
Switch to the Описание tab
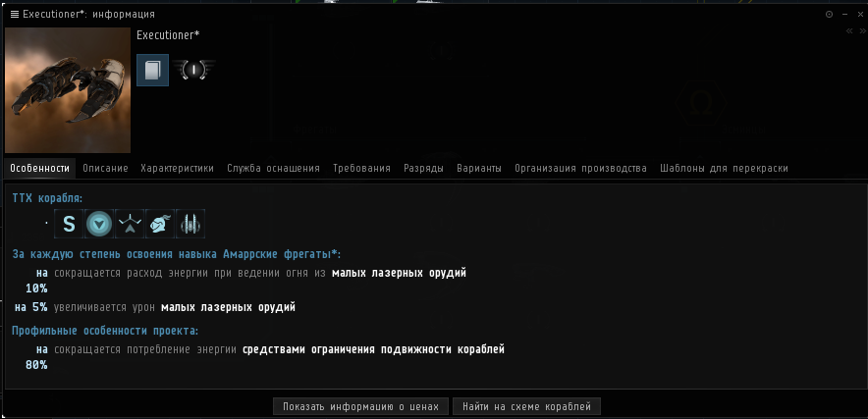pos(105,169)
